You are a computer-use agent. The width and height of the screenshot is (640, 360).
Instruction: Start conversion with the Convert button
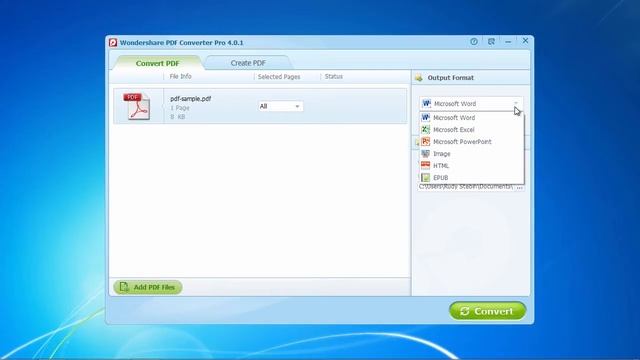tap(487, 311)
